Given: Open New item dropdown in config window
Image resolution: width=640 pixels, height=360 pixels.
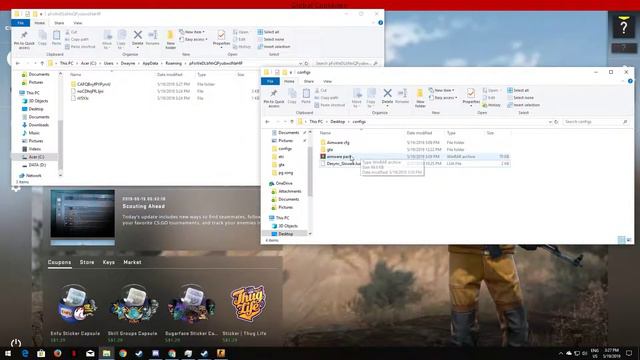Looking at the screenshot, I should pyautogui.click(x=442, y=90).
